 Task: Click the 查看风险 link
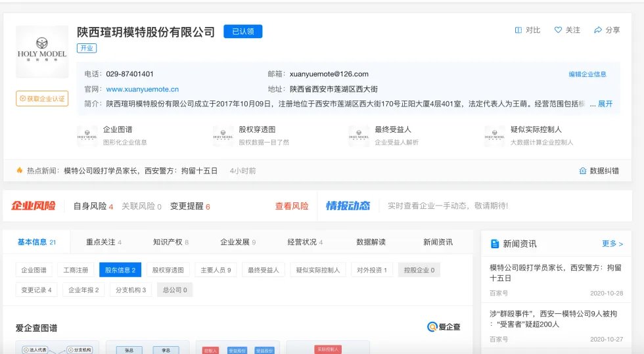pyautogui.click(x=292, y=206)
